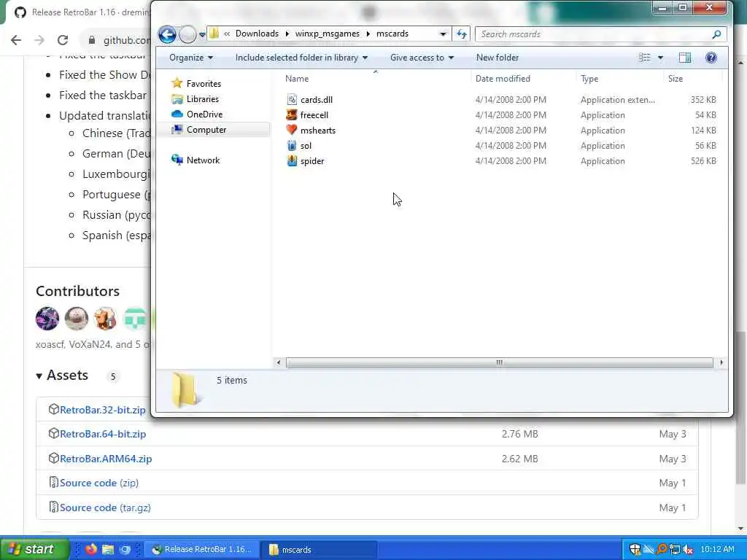The height and width of the screenshot is (560, 747).
Task: Open Source code (tar.gz) link
Action: pos(105,507)
